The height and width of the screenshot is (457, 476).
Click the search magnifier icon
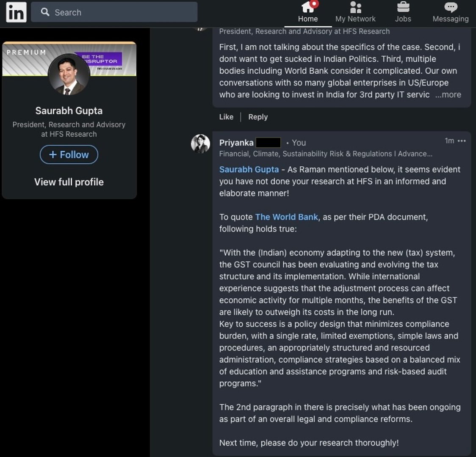pyautogui.click(x=45, y=12)
